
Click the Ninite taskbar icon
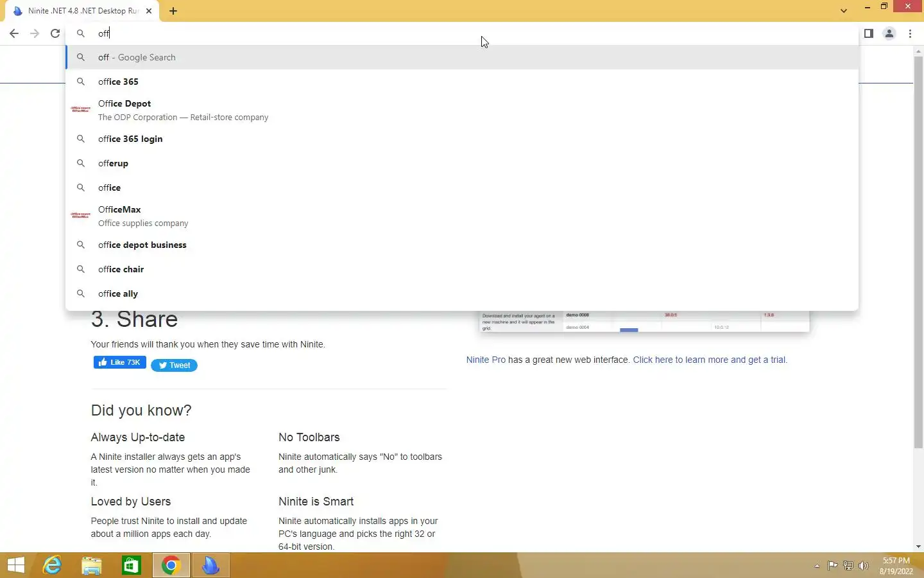pos(211,565)
